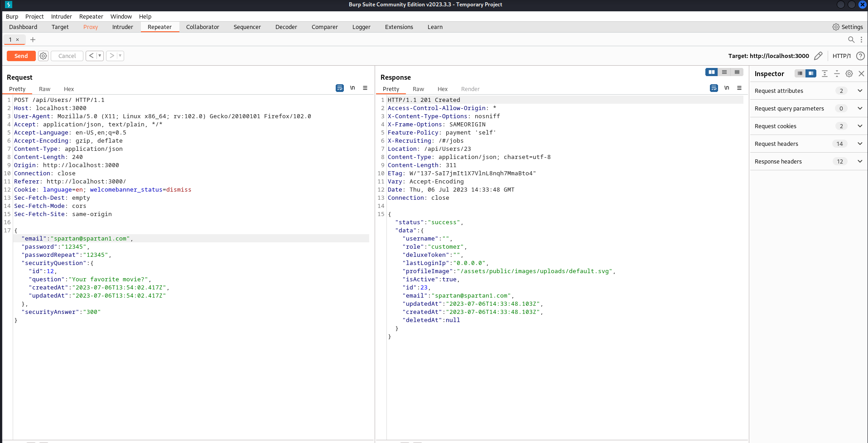The height and width of the screenshot is (443, 868).
Task: Open the Burp menu
Action: [x=12, y=16]
